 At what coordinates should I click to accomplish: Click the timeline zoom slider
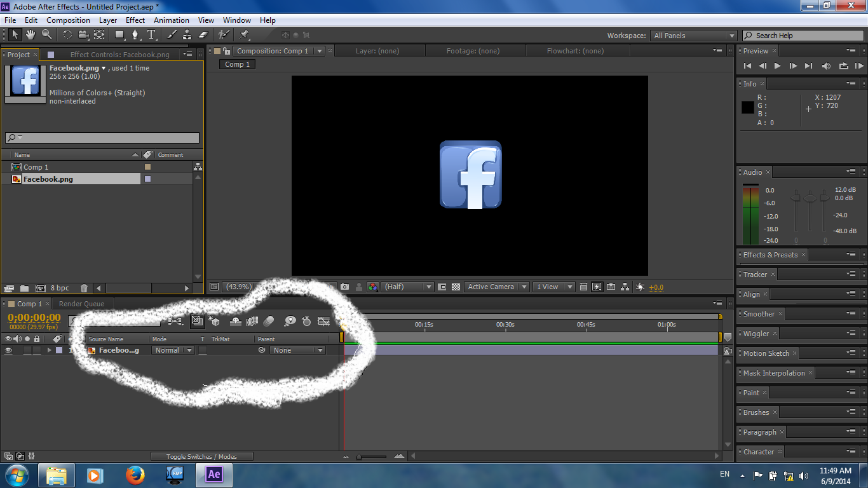(x=372, y=456)
